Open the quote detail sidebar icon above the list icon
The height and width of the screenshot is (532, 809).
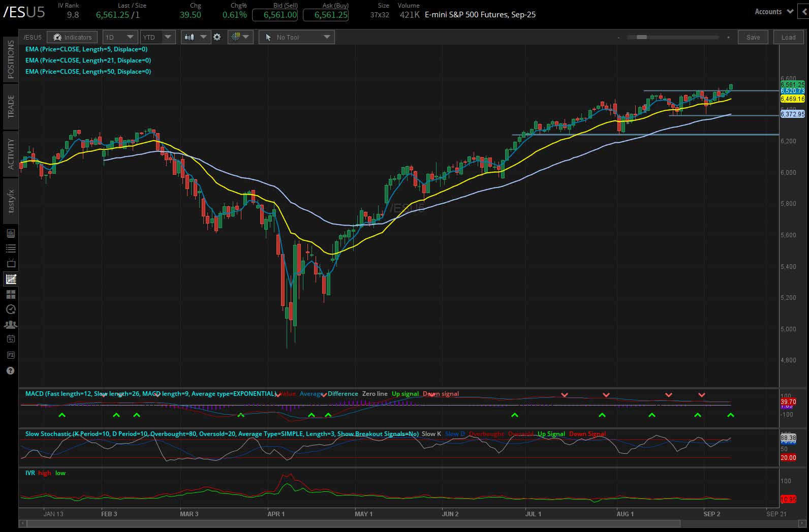tap(11, 233)
